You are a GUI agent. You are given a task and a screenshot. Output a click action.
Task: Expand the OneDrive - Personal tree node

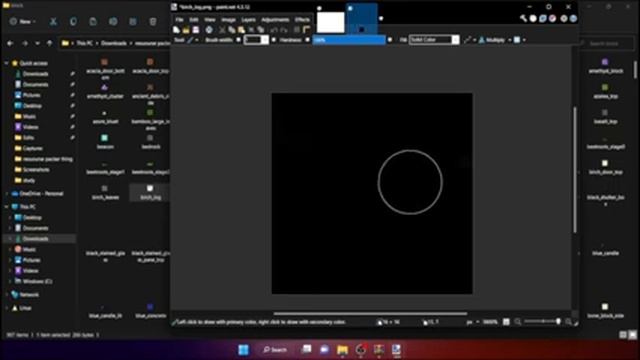(x=7, y=194)
